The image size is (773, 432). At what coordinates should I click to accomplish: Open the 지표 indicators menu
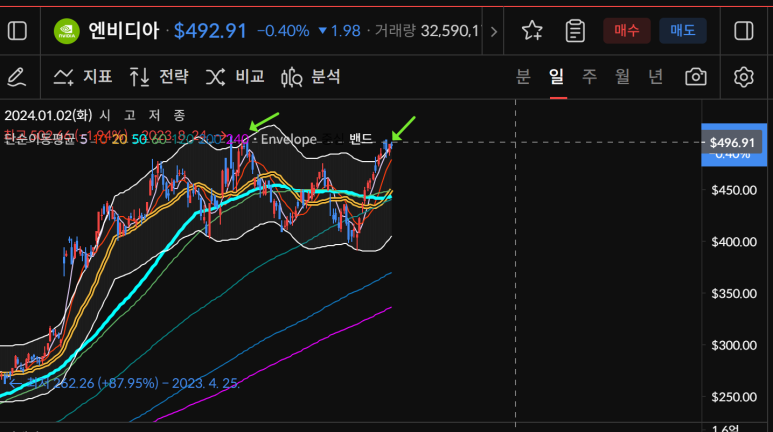[83, 77]
